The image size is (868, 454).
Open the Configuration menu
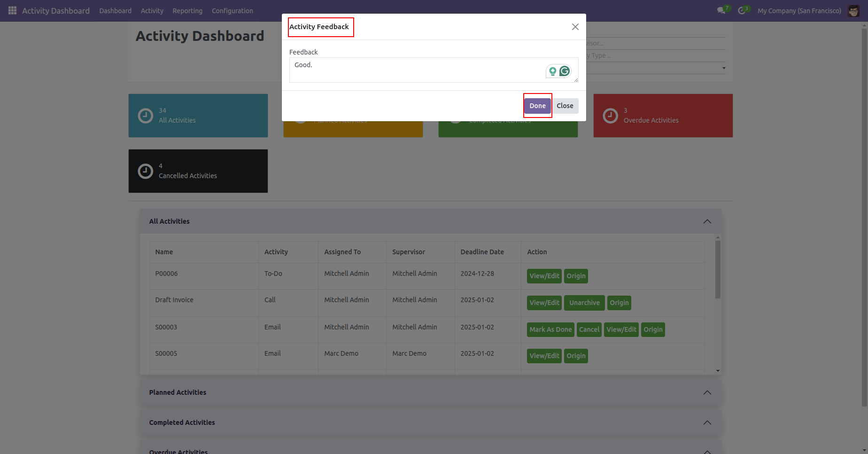coord(232,11)
